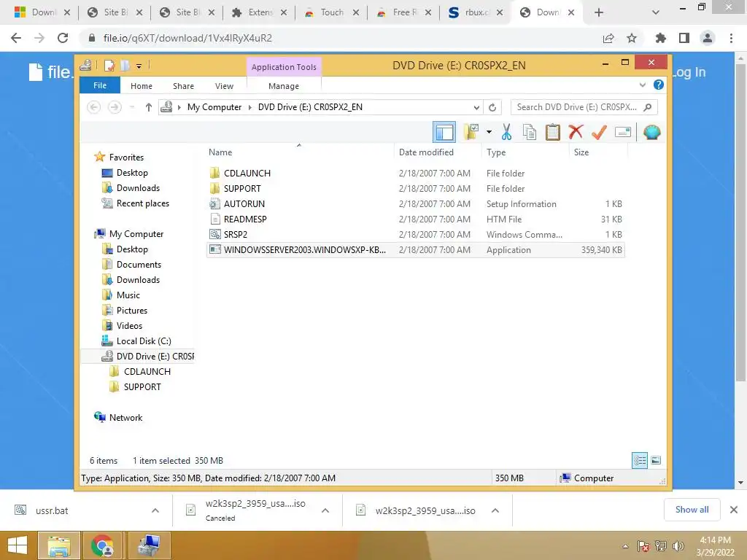The height and width of the screenshot is (560, 747).
Task: Open the recent locations dropdown arrow
Action: 132,107
